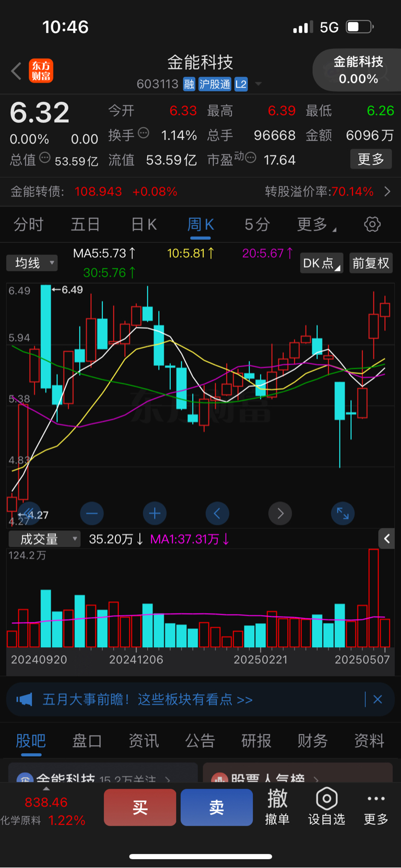
Task: Tap the 融 margin tag
Action: (x=189, y=84)
